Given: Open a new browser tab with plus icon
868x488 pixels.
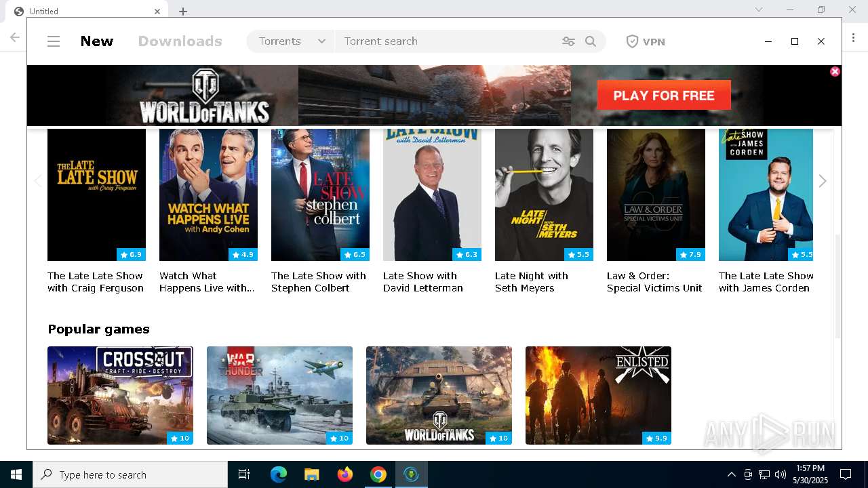Looking at the screenshot, I should 183,11.
